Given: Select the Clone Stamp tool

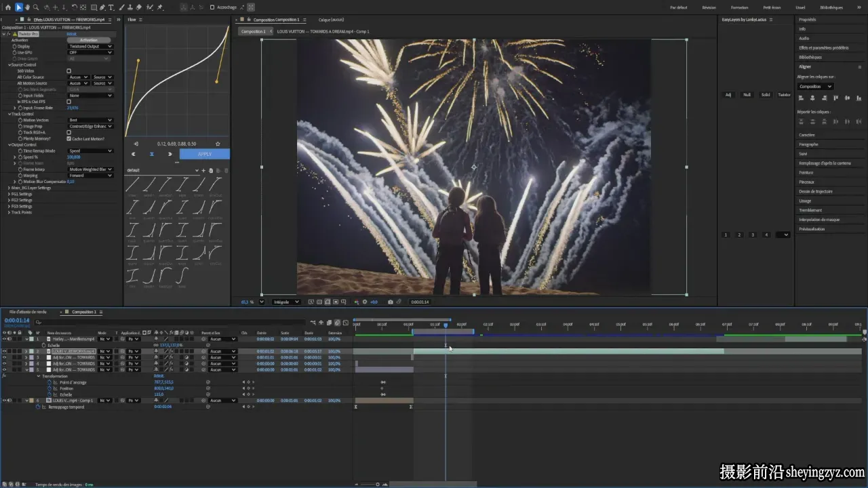Looking at the screenshot, I should click(x=130, y=7).
